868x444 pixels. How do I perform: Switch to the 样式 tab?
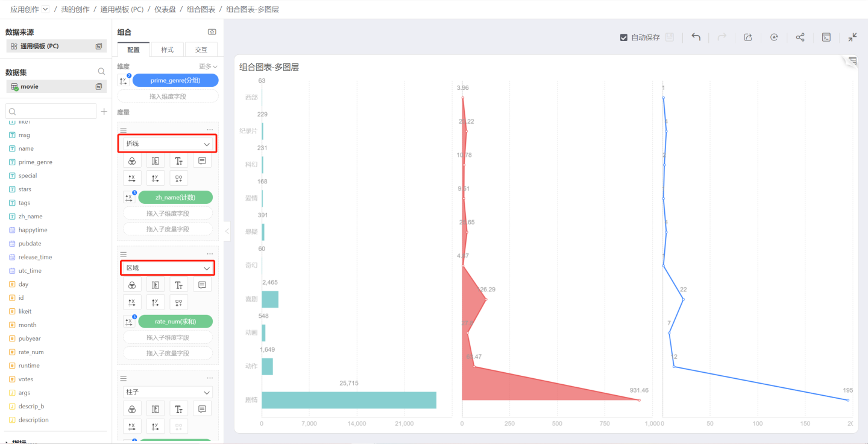[x=167, y=50]
